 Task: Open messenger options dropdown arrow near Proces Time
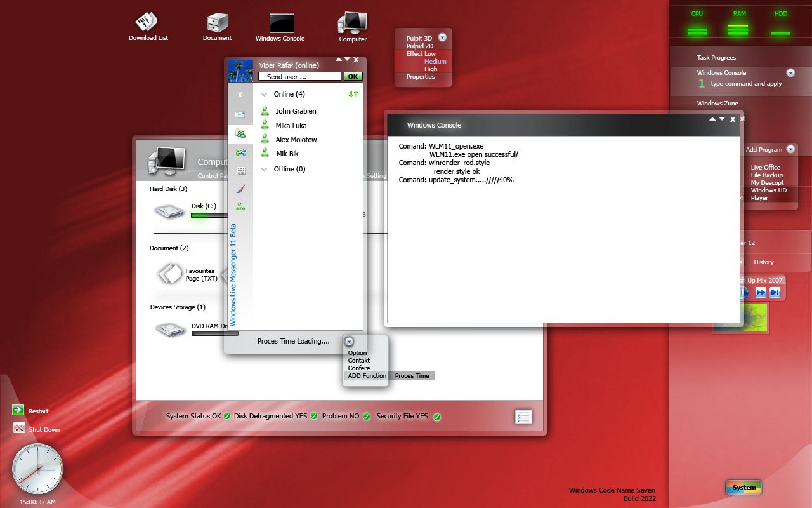point(349,342)
